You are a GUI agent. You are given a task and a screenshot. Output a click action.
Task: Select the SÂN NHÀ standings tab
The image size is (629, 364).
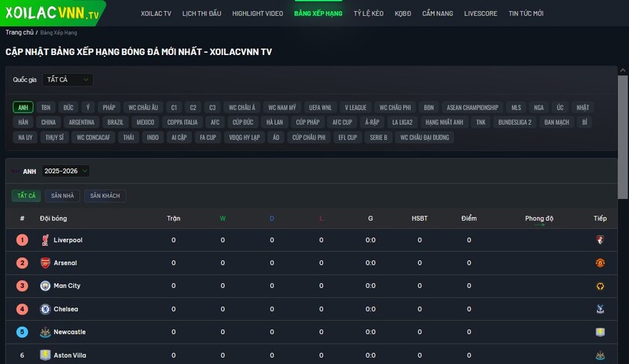(63, 196)
